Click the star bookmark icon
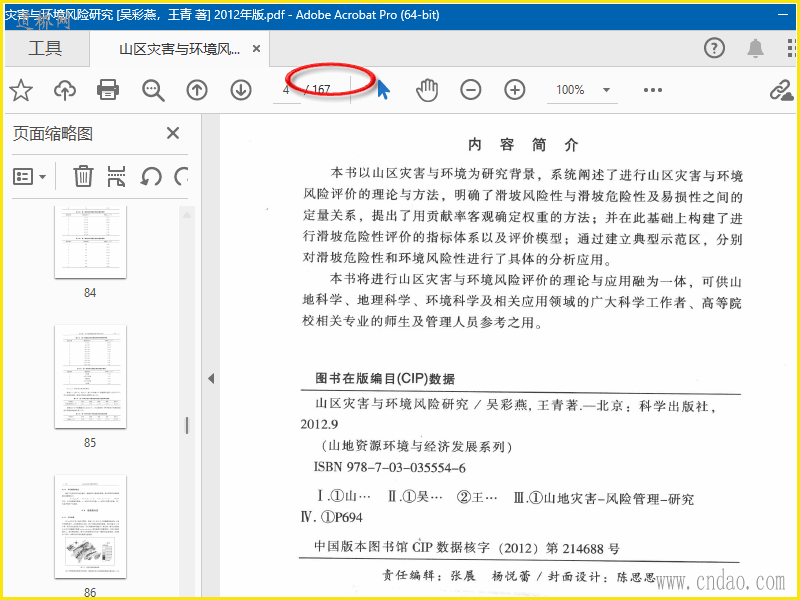This screenshot has width=800, height=600. 21,90
